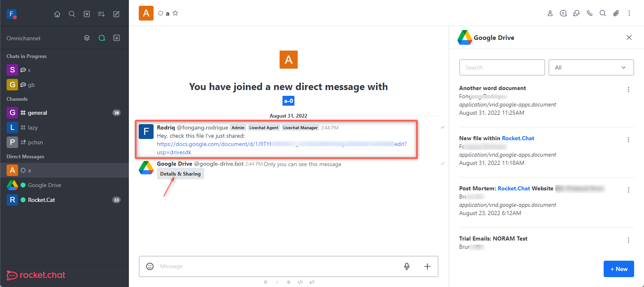Search messages with header magnifier icon

click(603, 13)
